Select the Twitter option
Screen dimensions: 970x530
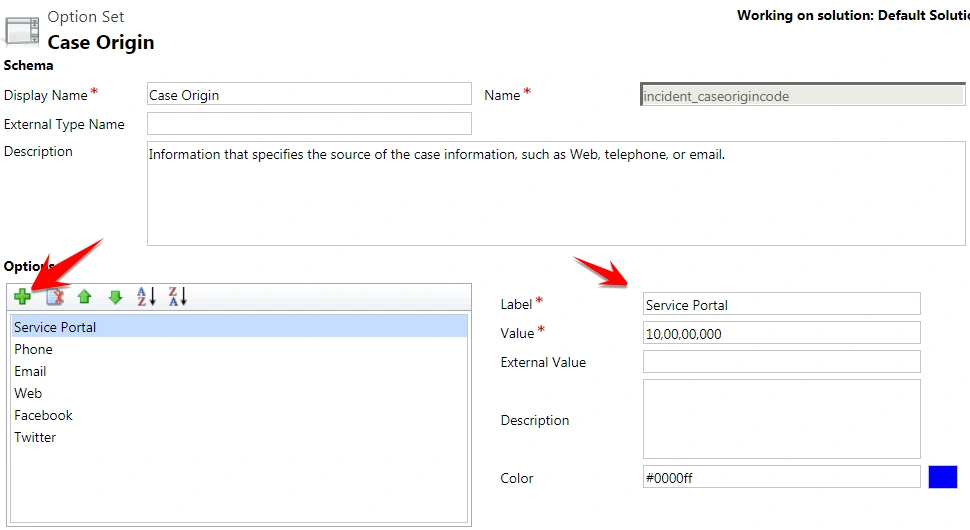[239, 437]
